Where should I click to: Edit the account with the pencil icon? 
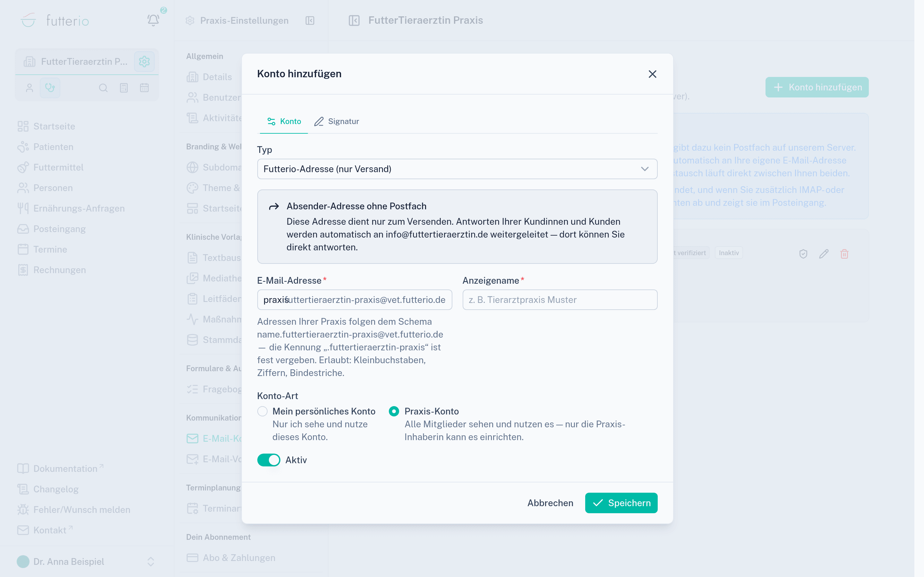tap(824, 254)
